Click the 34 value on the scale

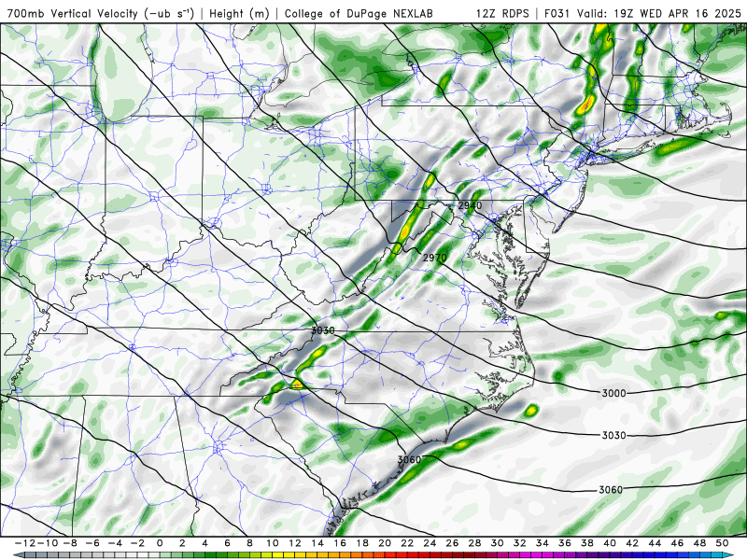pyautogui.click(x=543, y=543)
